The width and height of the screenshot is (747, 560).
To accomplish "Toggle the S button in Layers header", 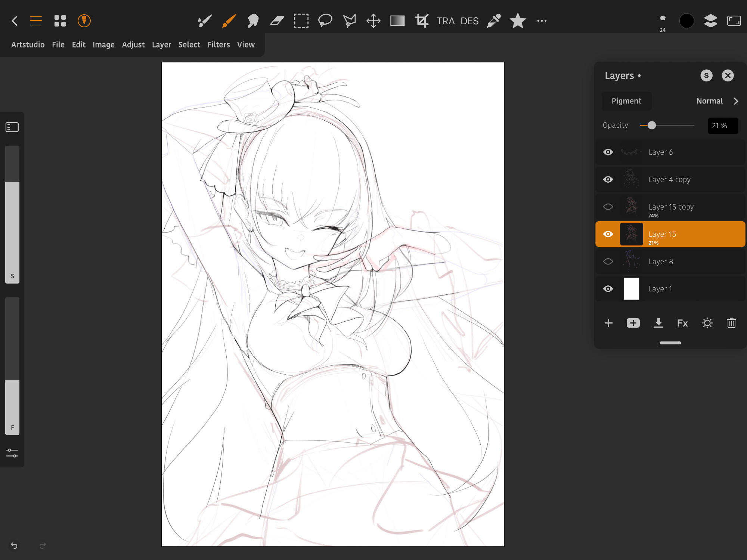I will [706, 75].
